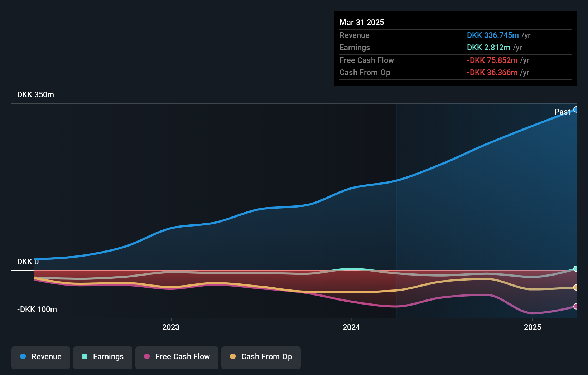Image resolution: width=588 pixels, height=375 pixels.
Task: Expand the Mar 31 2025 tooltip header
Action: 362,22
